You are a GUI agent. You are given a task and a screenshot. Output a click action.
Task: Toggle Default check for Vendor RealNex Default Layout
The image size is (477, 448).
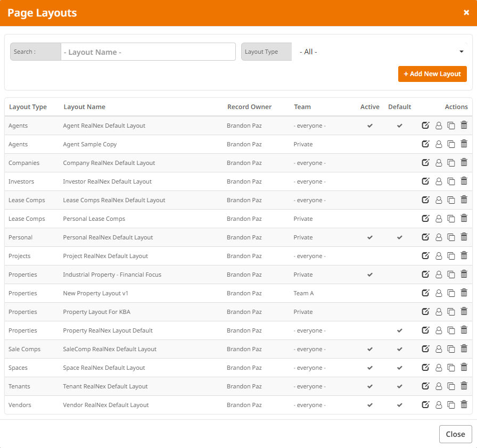[400, 405]
